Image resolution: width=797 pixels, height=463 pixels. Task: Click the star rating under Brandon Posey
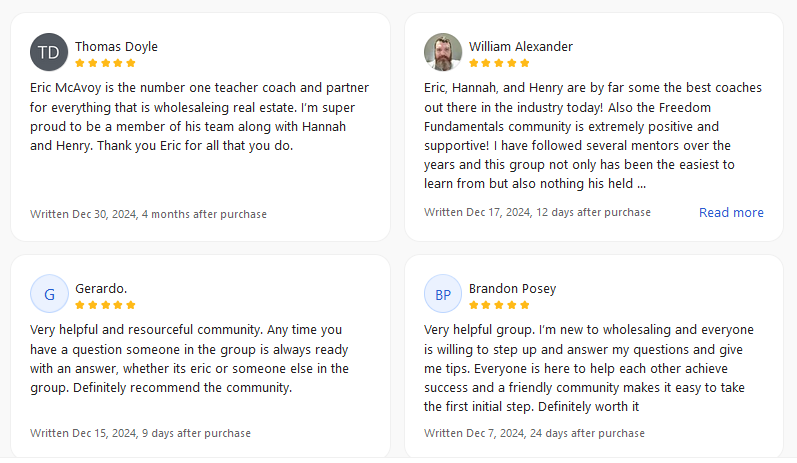click(x=499, y=305)
